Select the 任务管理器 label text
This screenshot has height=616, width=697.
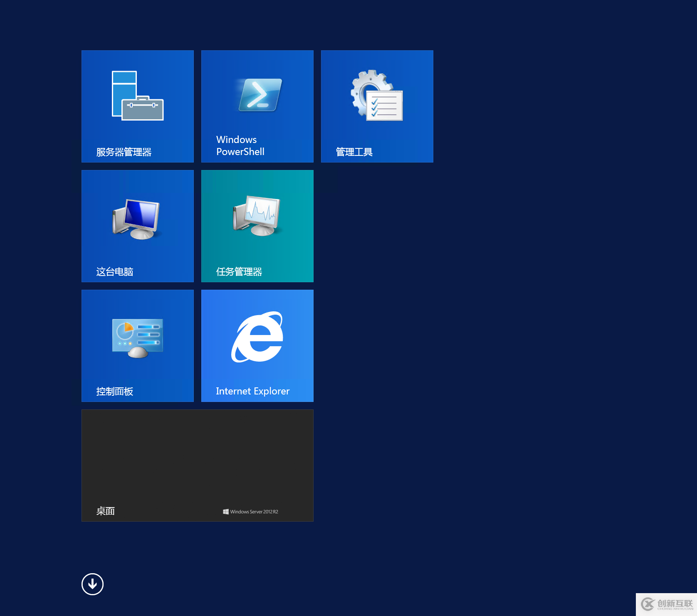click(x=239, y=272)
